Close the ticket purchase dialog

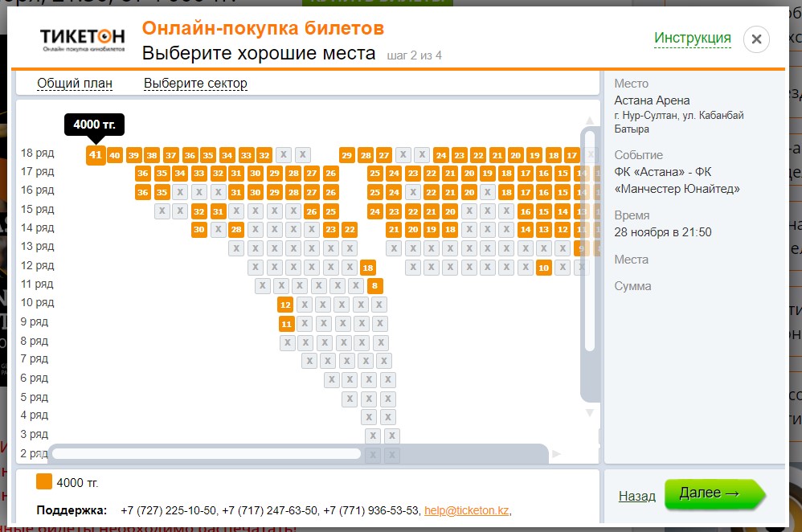click(x=756, y=39)
